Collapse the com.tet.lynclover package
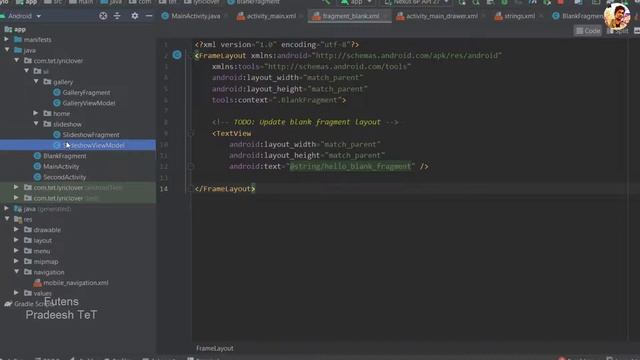This screenshot has height=360, width=640. pos(17,60)
